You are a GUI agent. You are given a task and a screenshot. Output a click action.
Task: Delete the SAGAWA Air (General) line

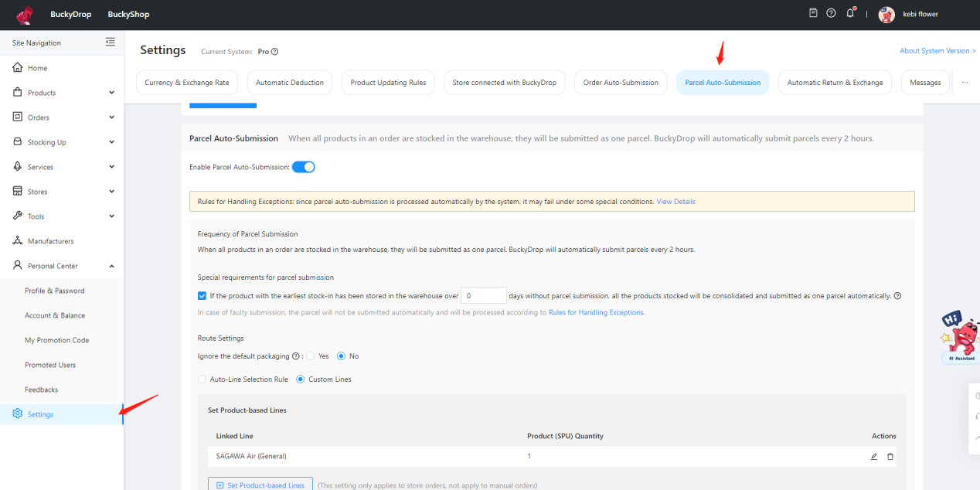pos(890,457)
